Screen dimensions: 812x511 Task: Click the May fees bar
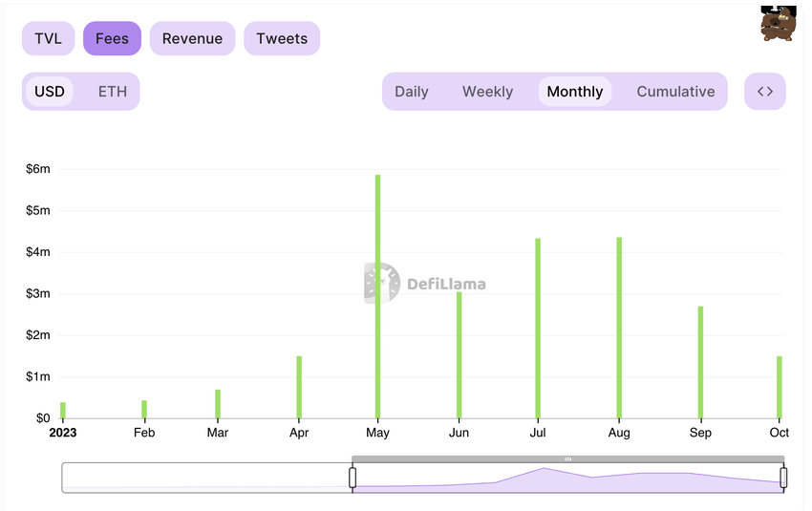coord(377,296)
